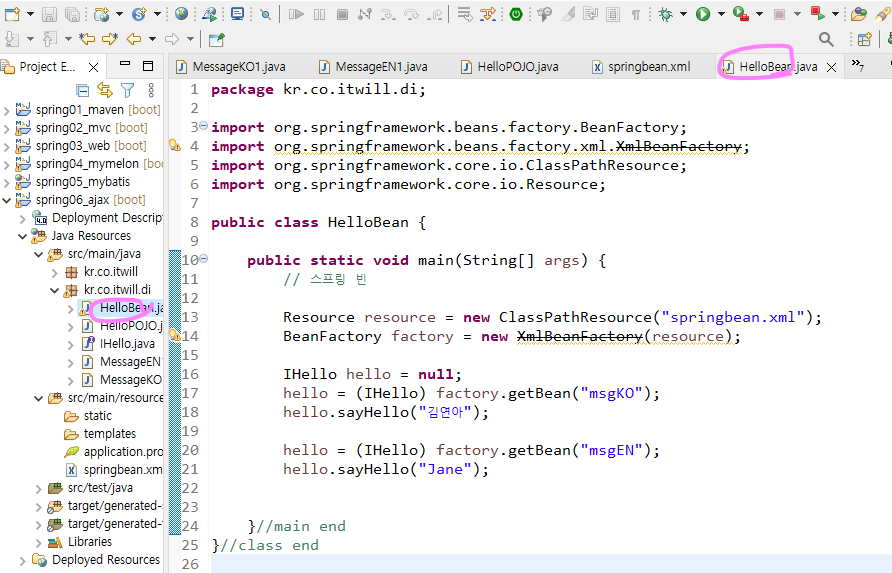Image resolution: width=892 pixels, height=573 pixels.
Task: Toggle import block folding on line 3
Action: (203, 126)
